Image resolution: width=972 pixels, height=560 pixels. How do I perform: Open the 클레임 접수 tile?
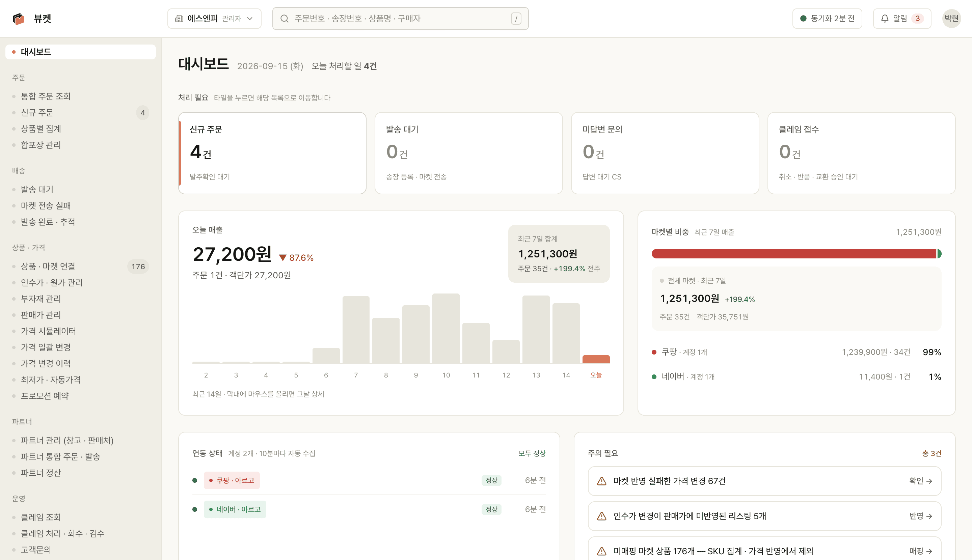(861, 153)
